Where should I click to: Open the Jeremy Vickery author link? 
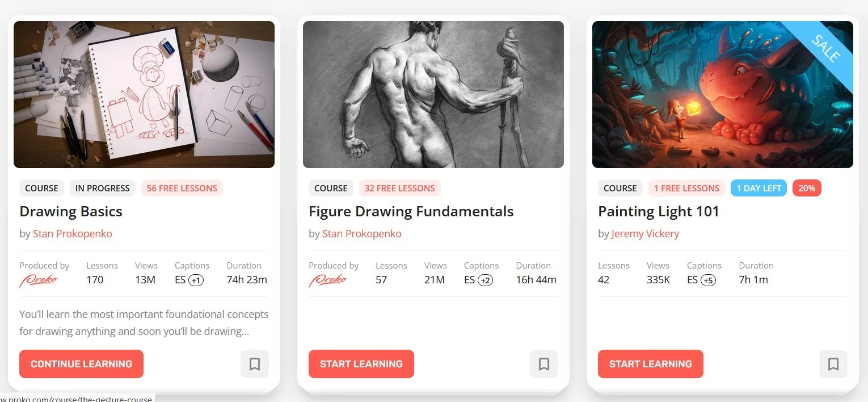[x=645, y=233]
